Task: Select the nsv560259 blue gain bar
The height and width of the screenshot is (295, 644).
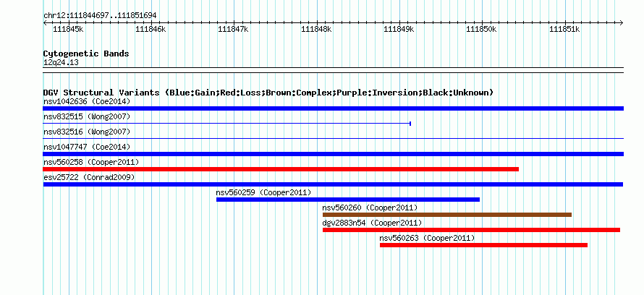Action: click(348, 200)
